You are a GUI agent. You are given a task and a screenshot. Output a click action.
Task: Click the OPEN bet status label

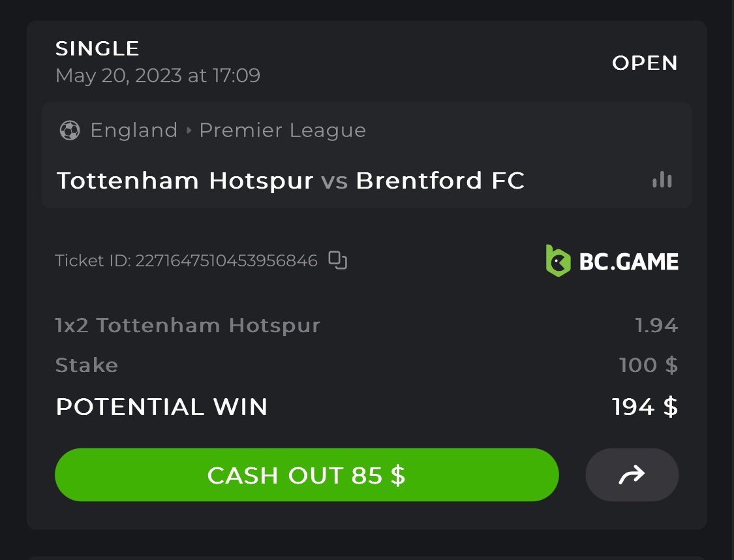[x=645, y=63]
